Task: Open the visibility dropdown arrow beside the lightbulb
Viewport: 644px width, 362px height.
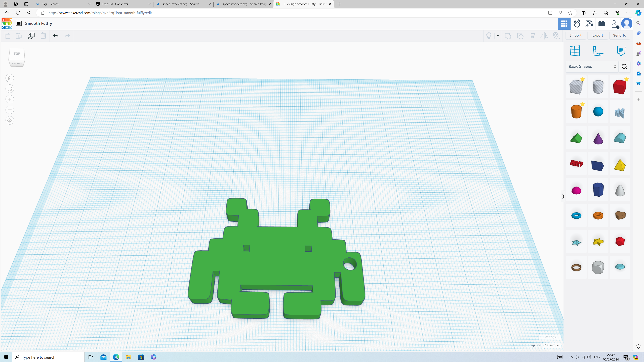Action: click(498, 36)
